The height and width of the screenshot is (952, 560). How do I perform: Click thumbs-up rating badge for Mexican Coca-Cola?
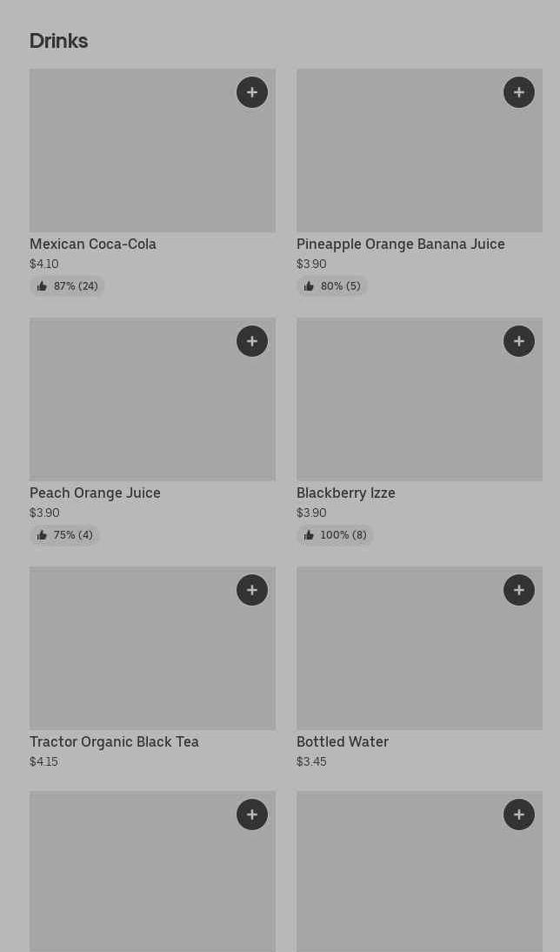pos(67,286)
